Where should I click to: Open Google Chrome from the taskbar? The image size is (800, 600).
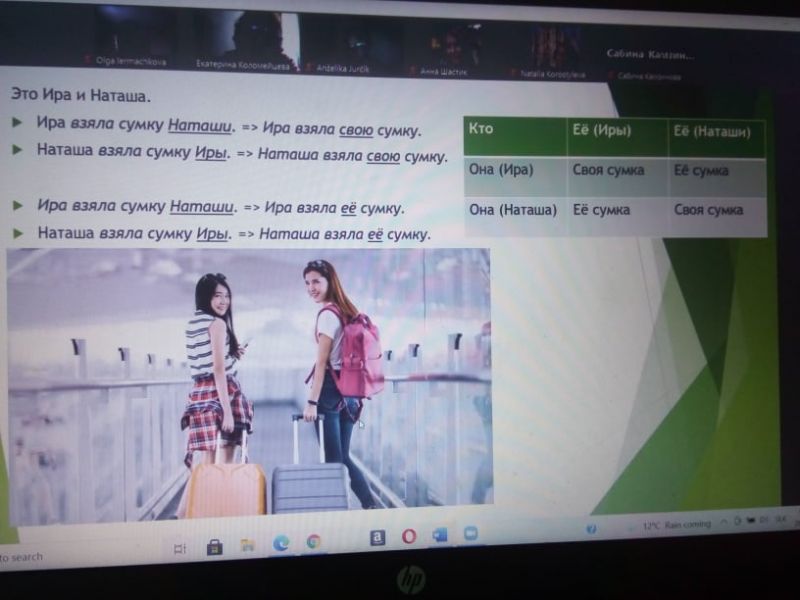314,542
